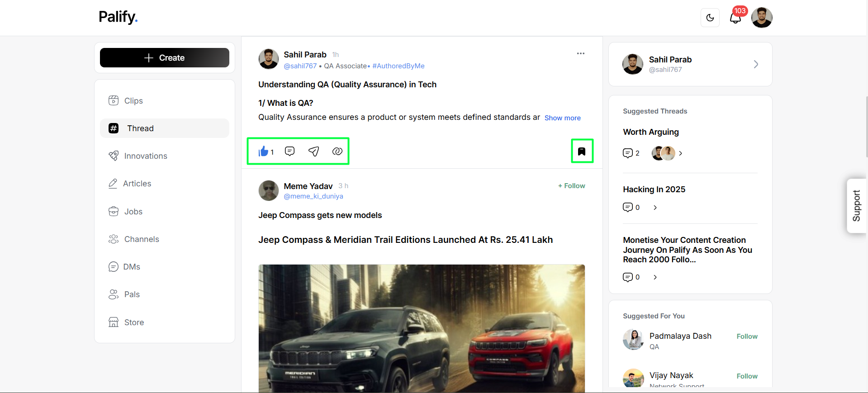Toggle dark mode with the moon icon

(x=710, y=18)
